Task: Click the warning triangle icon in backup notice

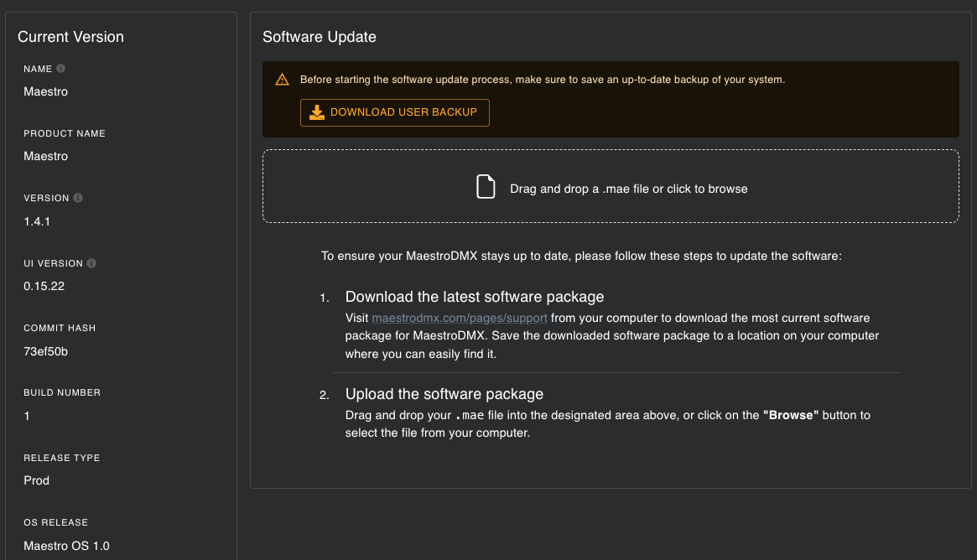Action: click(x=283, y=79)
